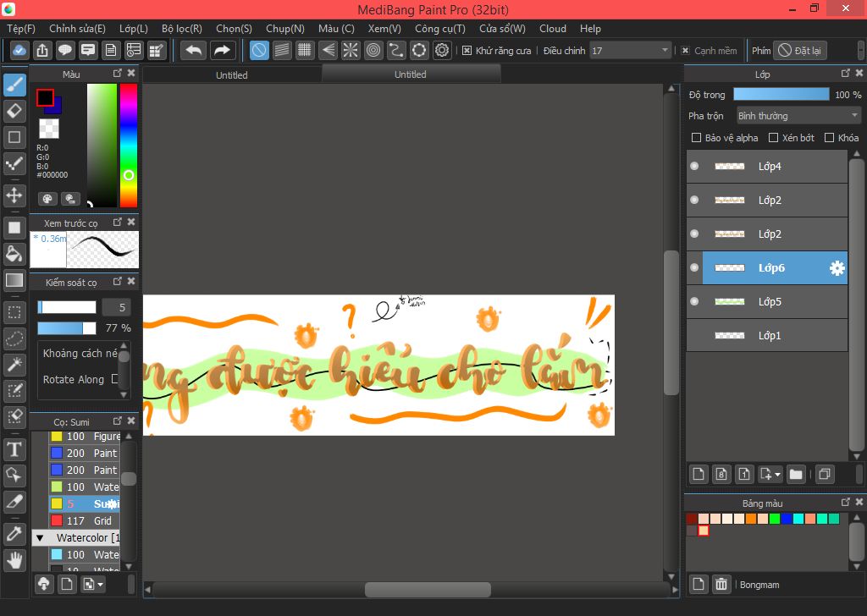Image resolution: width=867 pixels, height=616 pixels.
Task: Select the Gradient tool
Action: coord(14,281)
